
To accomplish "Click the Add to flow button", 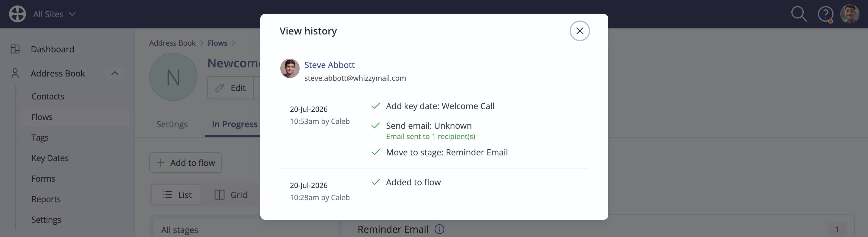I will 185,163.
